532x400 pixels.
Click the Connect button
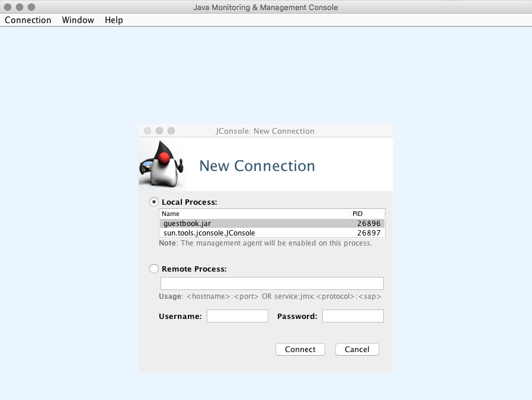click(300, 349)
